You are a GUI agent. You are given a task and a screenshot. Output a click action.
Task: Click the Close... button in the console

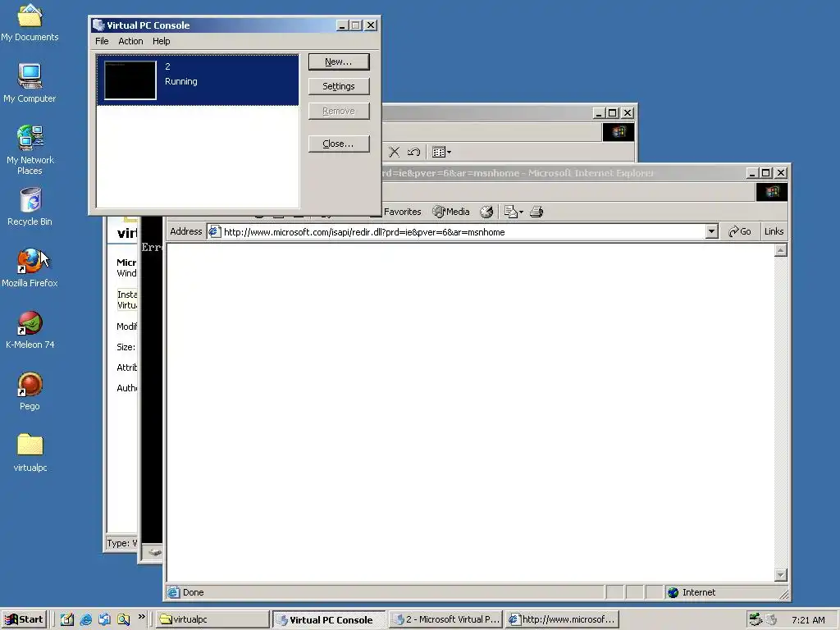(x=339, y=144)
